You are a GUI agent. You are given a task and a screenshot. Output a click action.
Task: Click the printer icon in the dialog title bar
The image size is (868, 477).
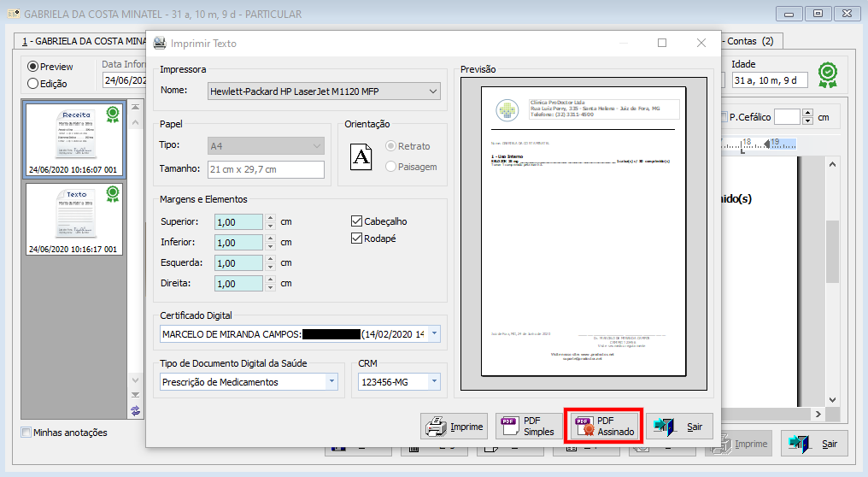160,43
